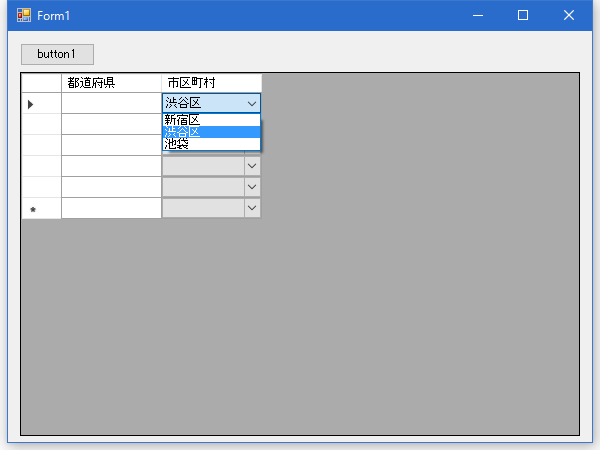This screenshot has width=600, height=450.
Task: Choose 池袋 from the open dropdown list
Action: pos(211,144)
